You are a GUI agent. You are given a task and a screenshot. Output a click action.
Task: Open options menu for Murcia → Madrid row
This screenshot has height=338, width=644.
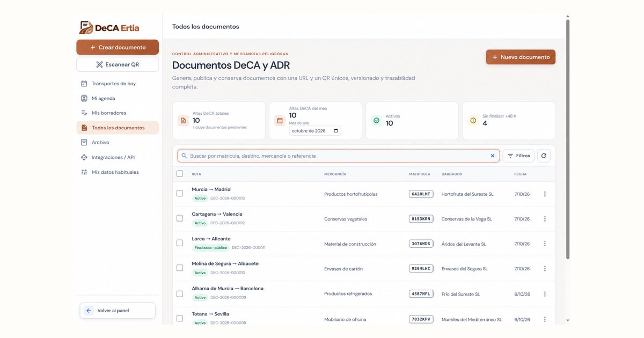pyautogui.click(x=545, y=194)
